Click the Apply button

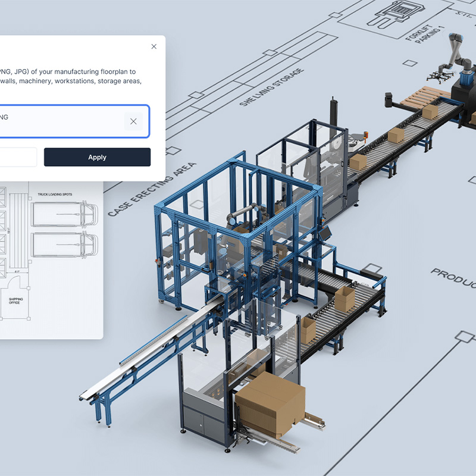pos(97,157)
